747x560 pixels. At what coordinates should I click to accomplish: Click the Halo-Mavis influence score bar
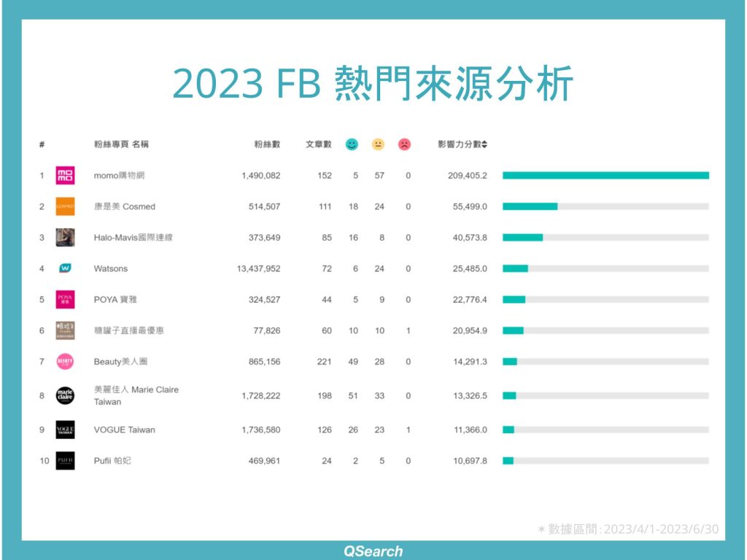pyautogui.click(x=605, y=237)
